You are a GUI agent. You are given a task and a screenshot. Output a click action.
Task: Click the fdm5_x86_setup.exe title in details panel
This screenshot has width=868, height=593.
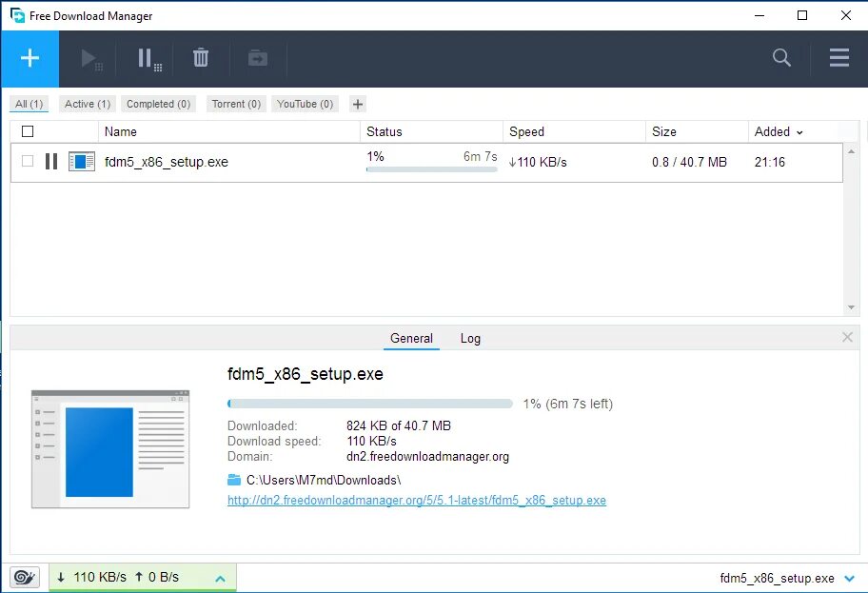(305, 374)
